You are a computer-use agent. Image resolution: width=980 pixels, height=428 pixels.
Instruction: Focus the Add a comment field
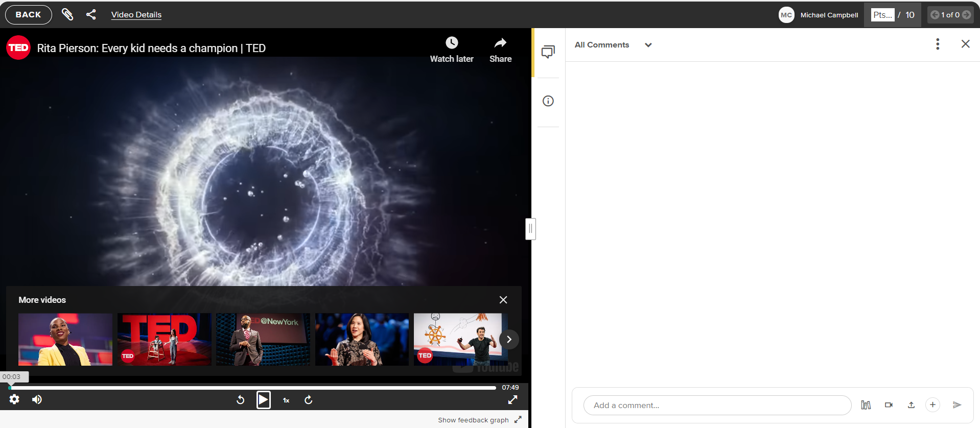pos(717,405)
